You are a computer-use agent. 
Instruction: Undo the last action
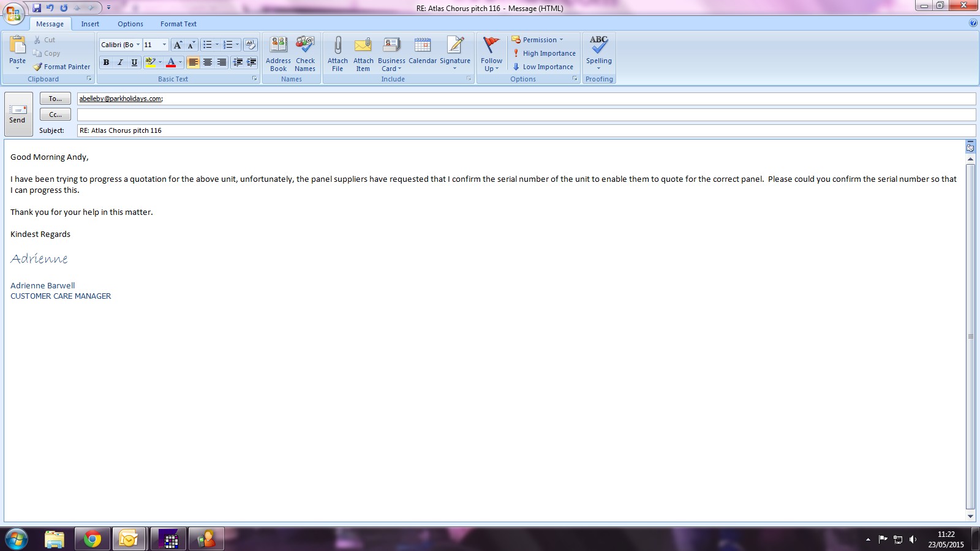pos(50,8)
